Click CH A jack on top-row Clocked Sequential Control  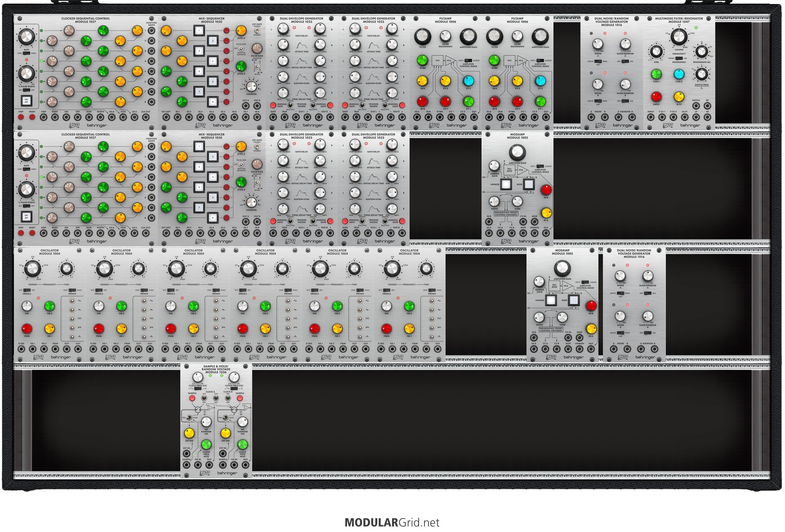112,117
